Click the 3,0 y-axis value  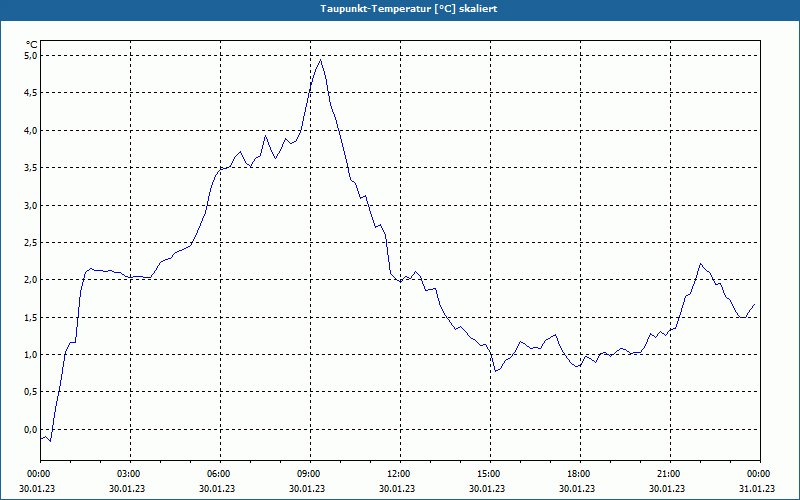point(31,206)
